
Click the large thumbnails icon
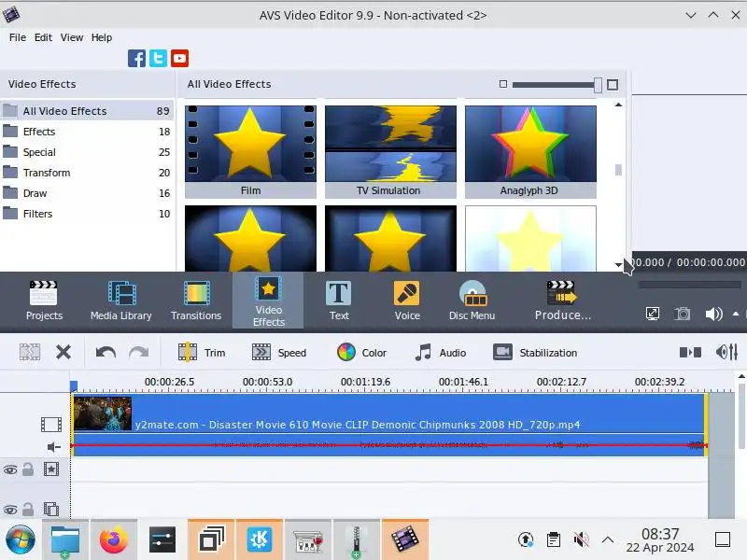click(x=613, y=85)
